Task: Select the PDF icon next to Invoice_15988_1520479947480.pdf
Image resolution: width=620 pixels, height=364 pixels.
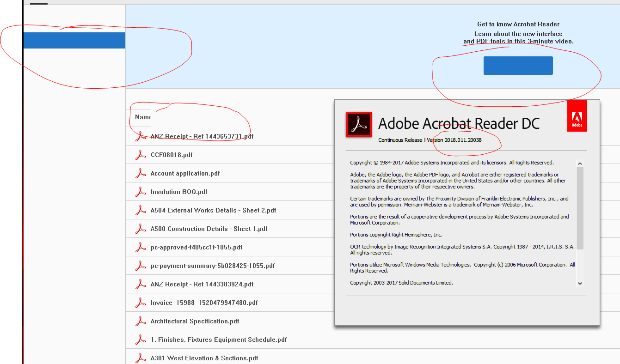Action: click(141, 303)
